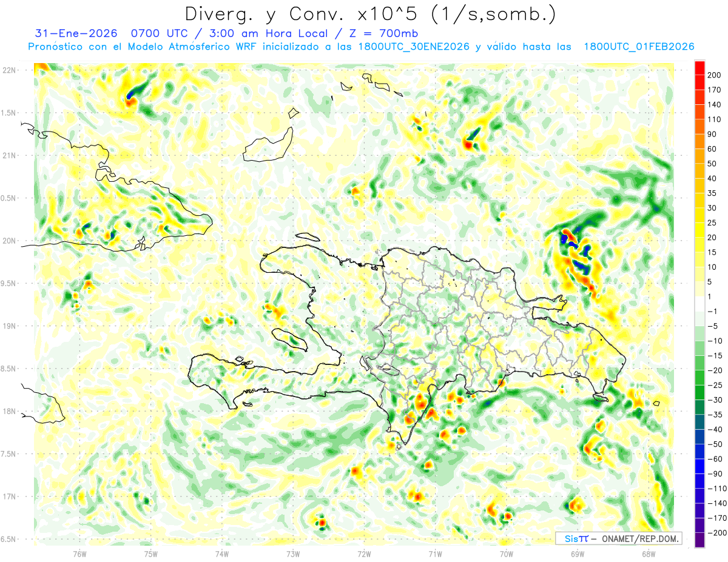This screenshot has width=728, height=562.
Task: Click the top red swatch of color bar
Action: point(699,68)
